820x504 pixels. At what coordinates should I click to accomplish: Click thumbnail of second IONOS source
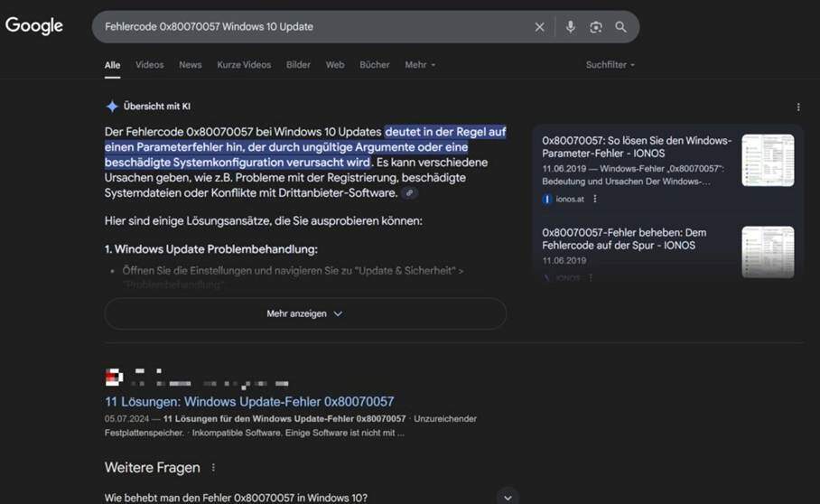coord(768,252)
